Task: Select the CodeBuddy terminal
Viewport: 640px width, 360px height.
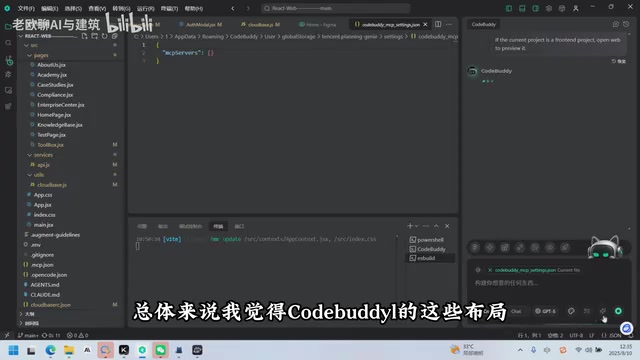Action: tap(431, 249)
